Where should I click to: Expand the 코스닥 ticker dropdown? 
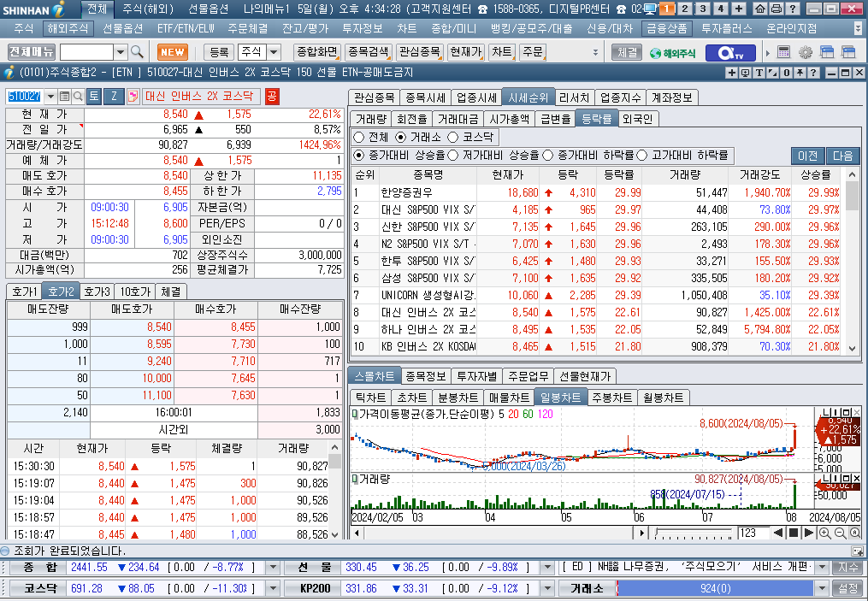pos(272,588)
